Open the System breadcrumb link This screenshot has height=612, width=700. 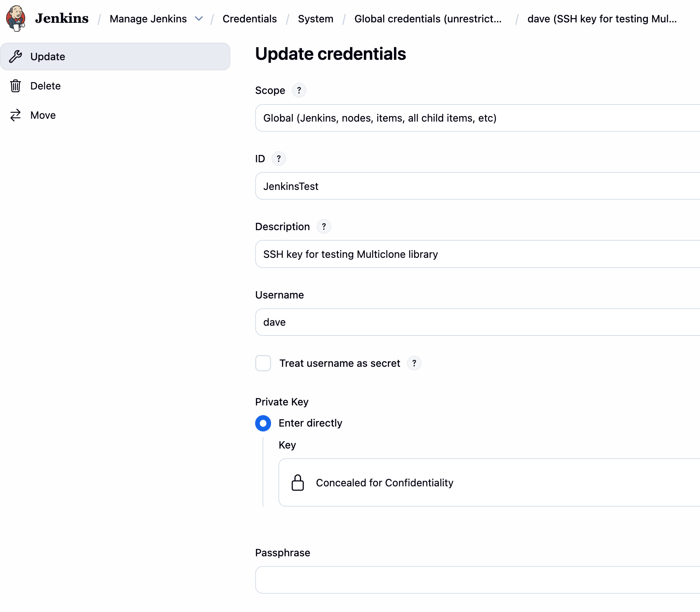tap(315, 19)
